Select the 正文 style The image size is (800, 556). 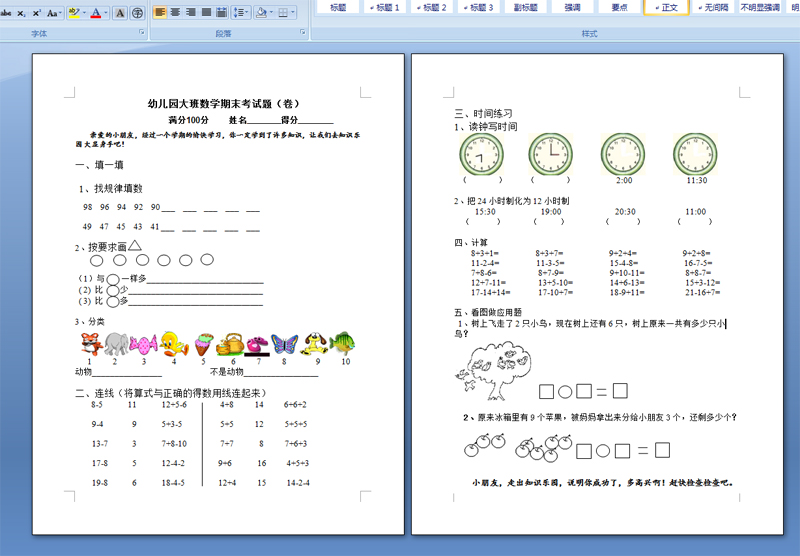[666, 7]
